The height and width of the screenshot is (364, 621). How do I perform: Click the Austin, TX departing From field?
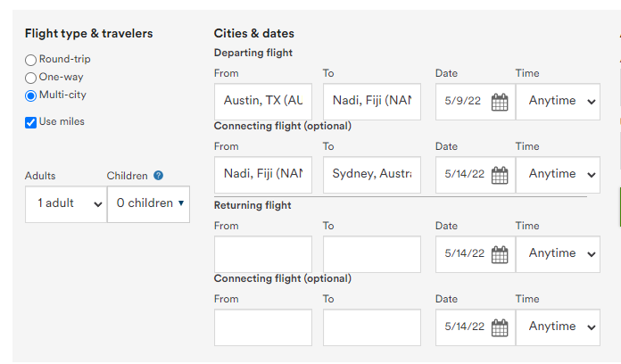tap(263, 102)
